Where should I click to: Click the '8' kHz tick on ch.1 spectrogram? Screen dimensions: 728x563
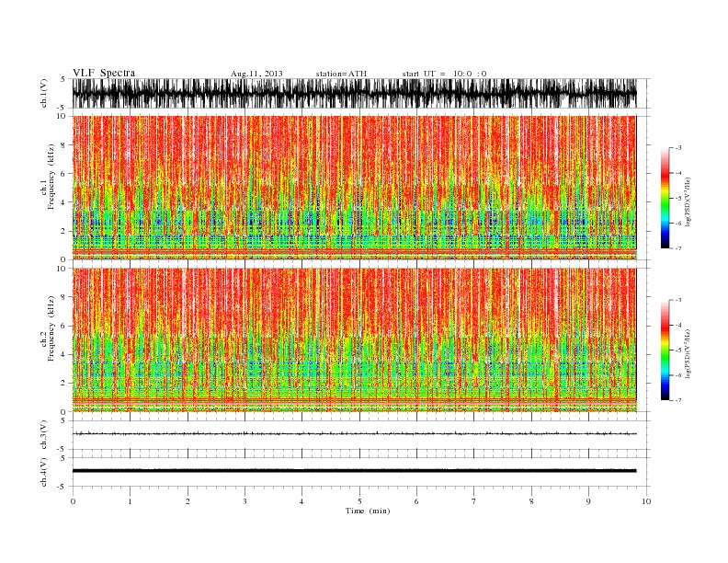63,145
